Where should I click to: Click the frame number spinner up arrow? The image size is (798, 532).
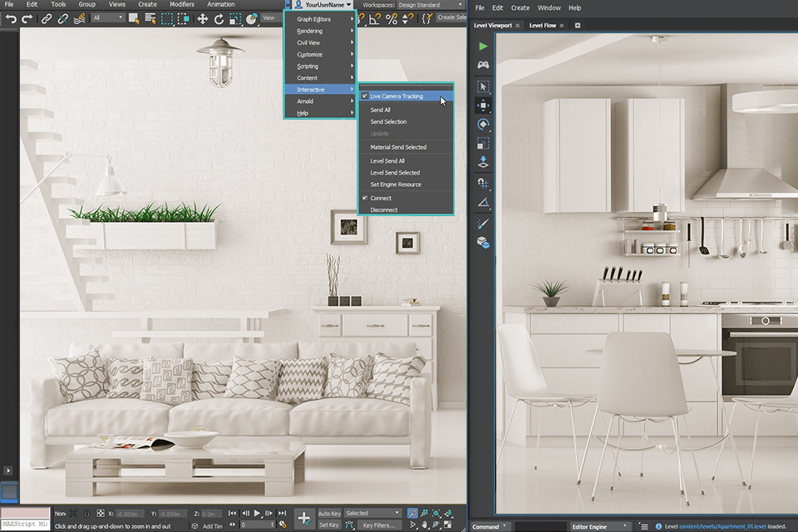coord(272,521)
